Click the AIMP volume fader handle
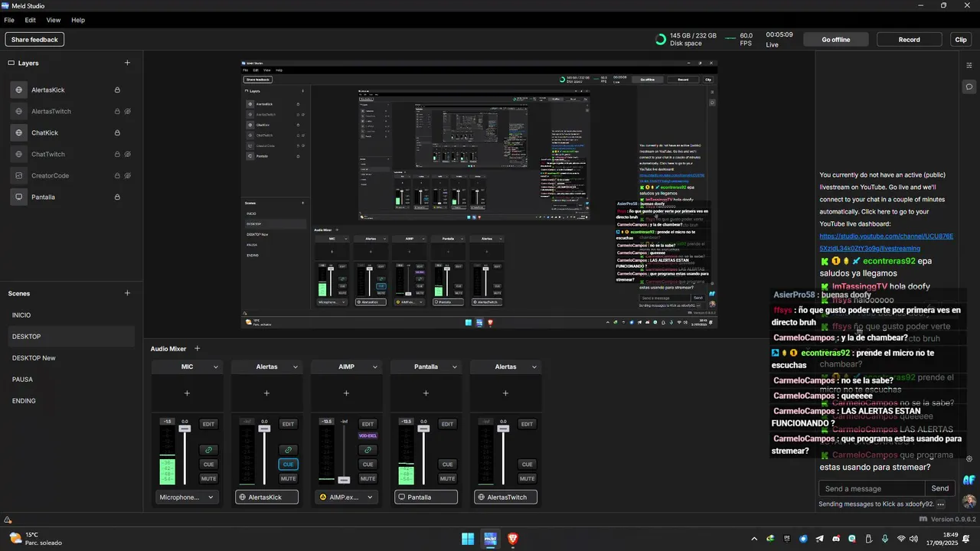980x551 pixels. click(344, 480)
